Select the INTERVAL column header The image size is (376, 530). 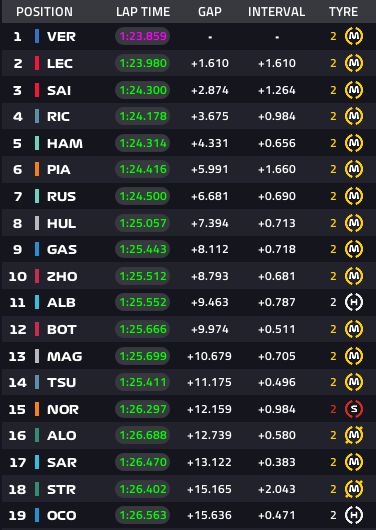click(x=277, y=12)
